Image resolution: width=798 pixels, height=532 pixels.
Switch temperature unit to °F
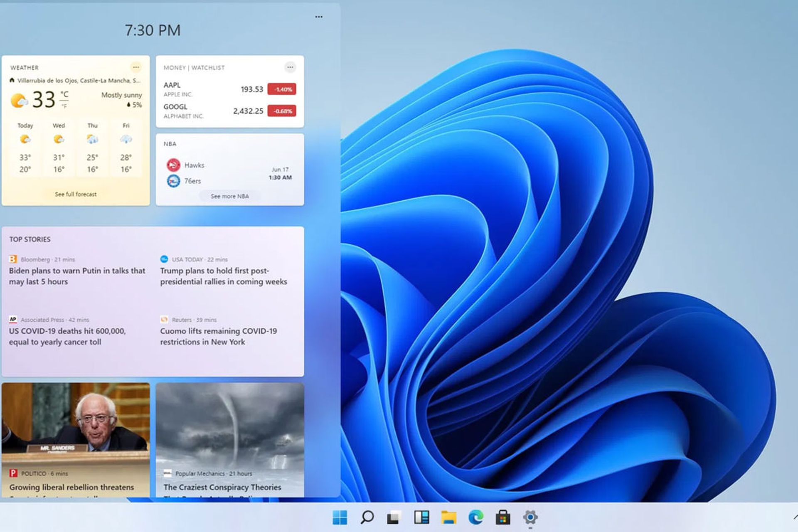(64, 106)
